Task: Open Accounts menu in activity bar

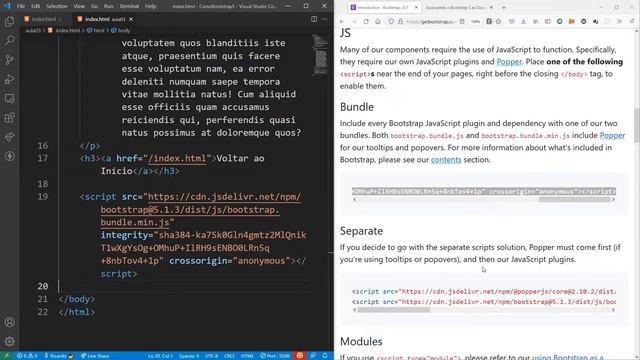Action: point(9,322)
